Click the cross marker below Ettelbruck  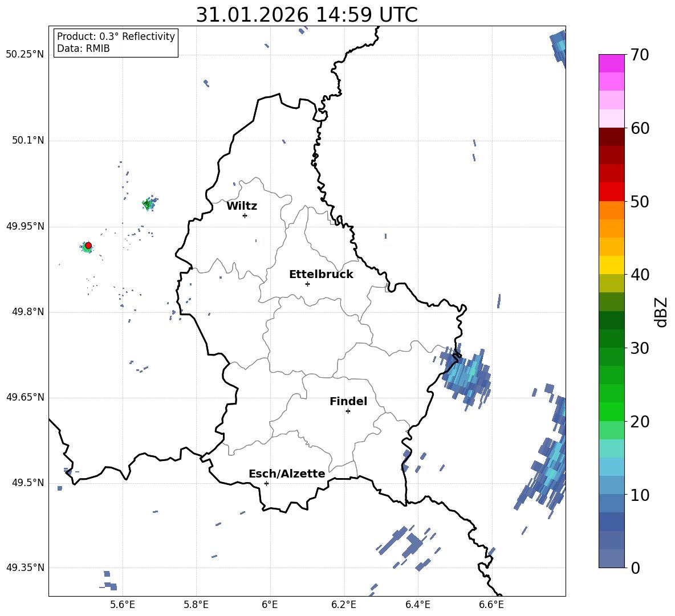point(307,284)
